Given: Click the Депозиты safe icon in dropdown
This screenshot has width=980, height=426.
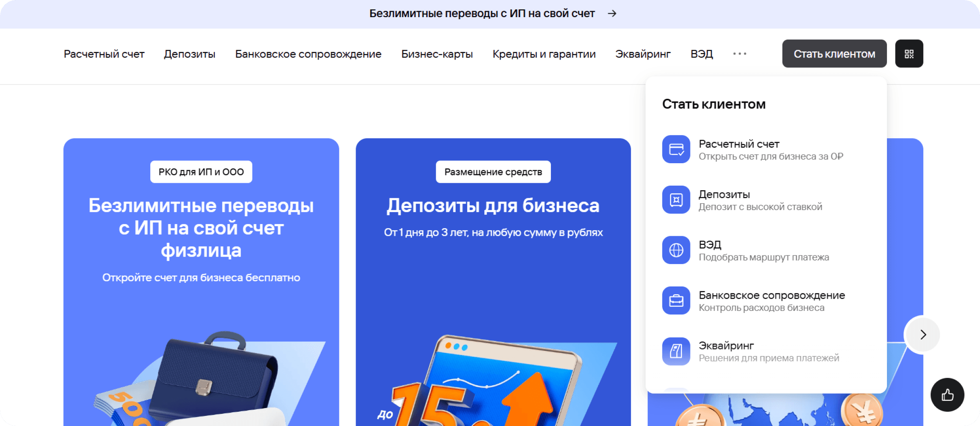Looking at the screenshot, I should click(x=676, y=200).
